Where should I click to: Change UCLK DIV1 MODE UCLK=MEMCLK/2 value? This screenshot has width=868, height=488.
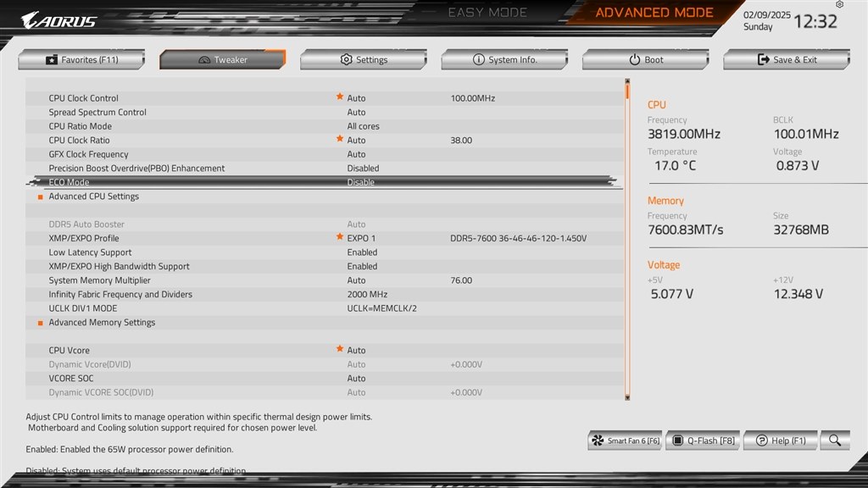point(382,308)
